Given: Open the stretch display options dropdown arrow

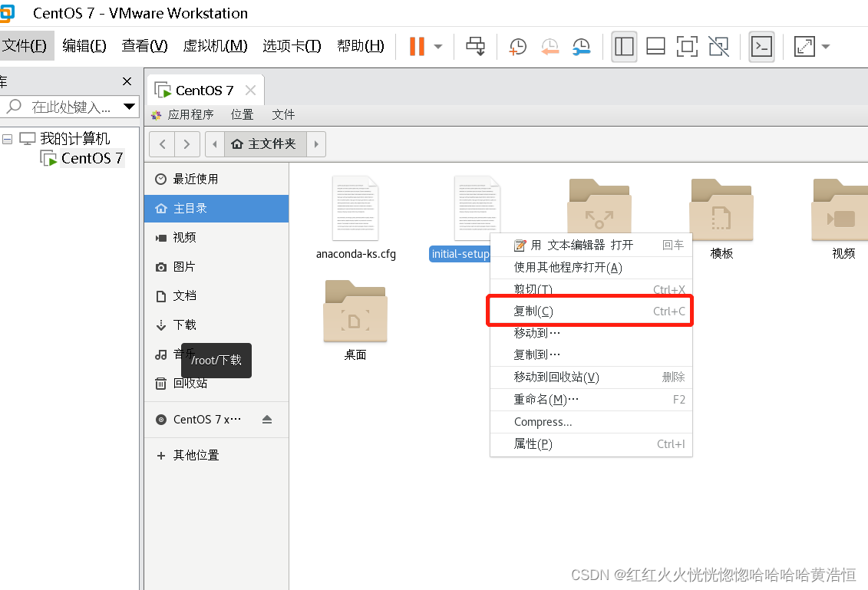Looking at the screenshot, I should pyautogui.click(x=825, y=47).
